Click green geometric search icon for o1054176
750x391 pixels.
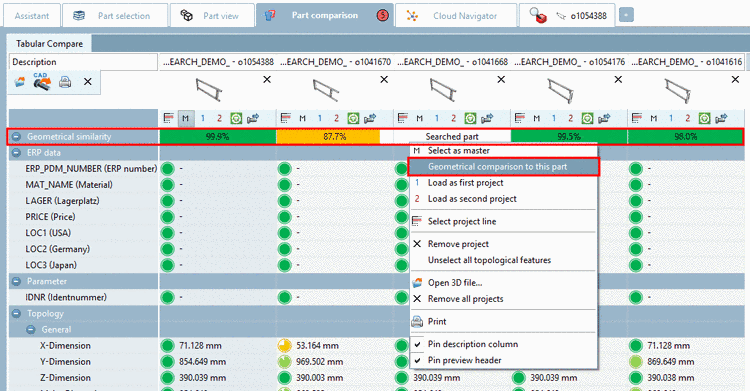coord(587,118)
